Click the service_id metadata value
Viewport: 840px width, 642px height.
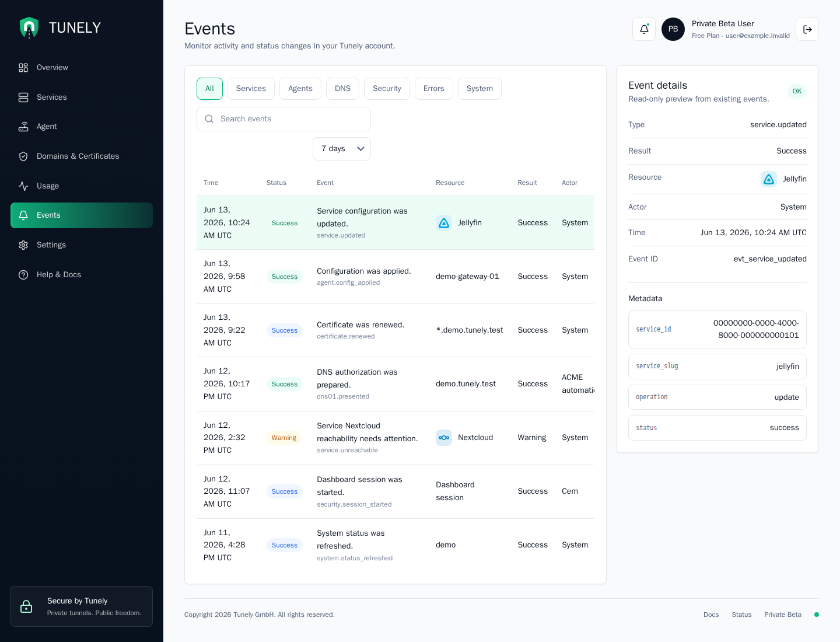756,329
